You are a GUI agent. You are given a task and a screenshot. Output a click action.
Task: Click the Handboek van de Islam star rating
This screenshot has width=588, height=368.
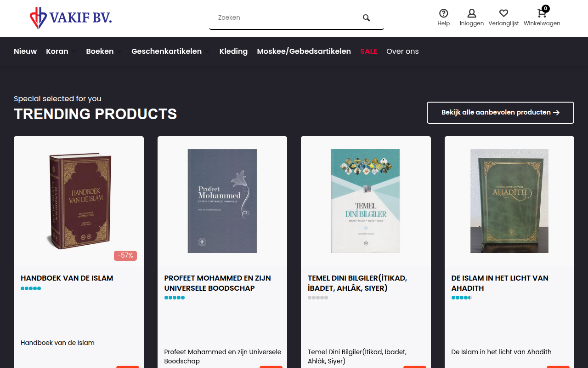(x=31, y=288)
